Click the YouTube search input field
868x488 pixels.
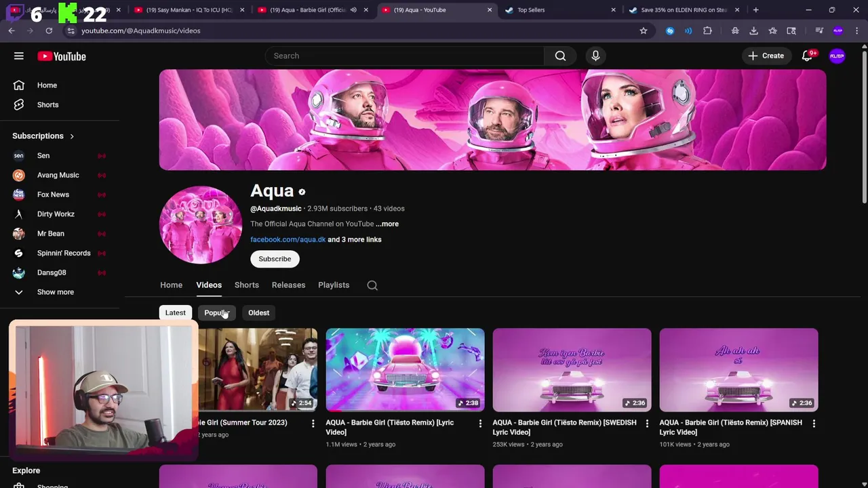(405, 56)
